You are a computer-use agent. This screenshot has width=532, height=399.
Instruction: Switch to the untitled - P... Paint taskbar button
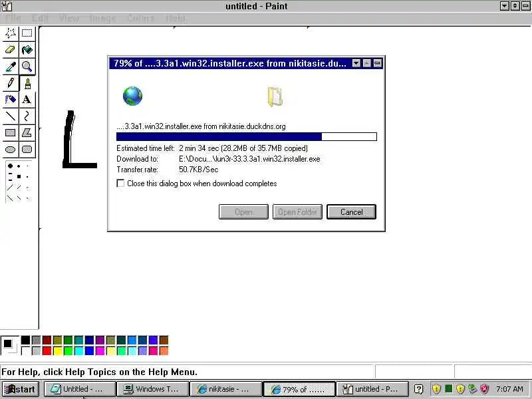(372, 389)
